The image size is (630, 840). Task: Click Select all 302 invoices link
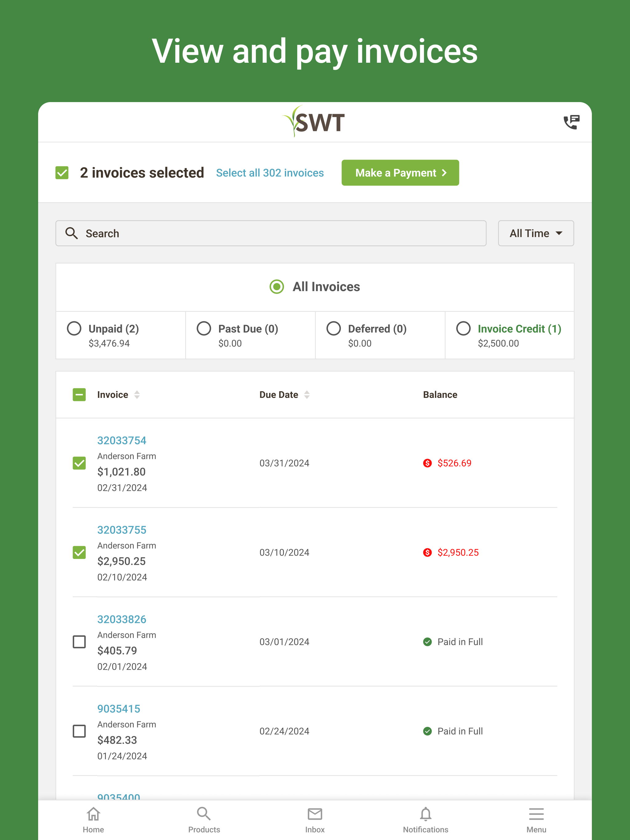(x=270, y=173)
